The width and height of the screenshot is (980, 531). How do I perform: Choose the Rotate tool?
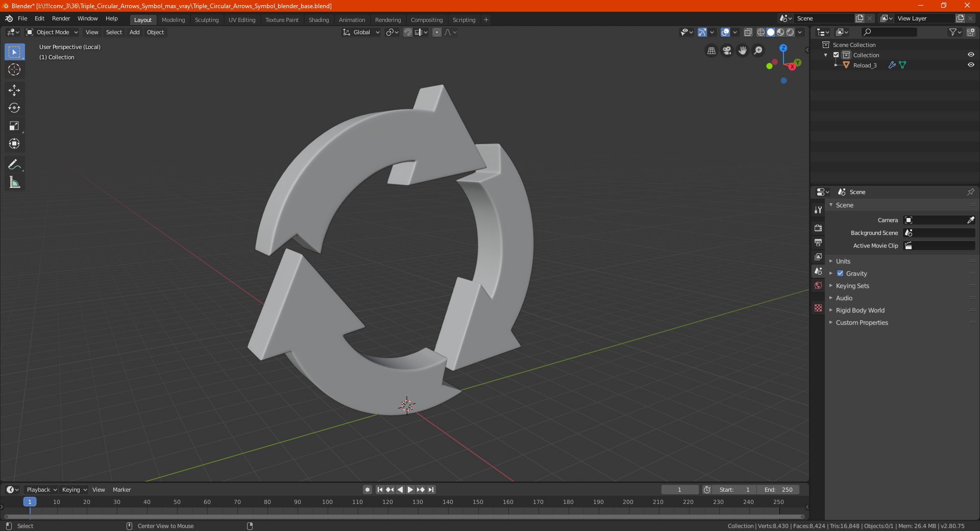point(14,108)
